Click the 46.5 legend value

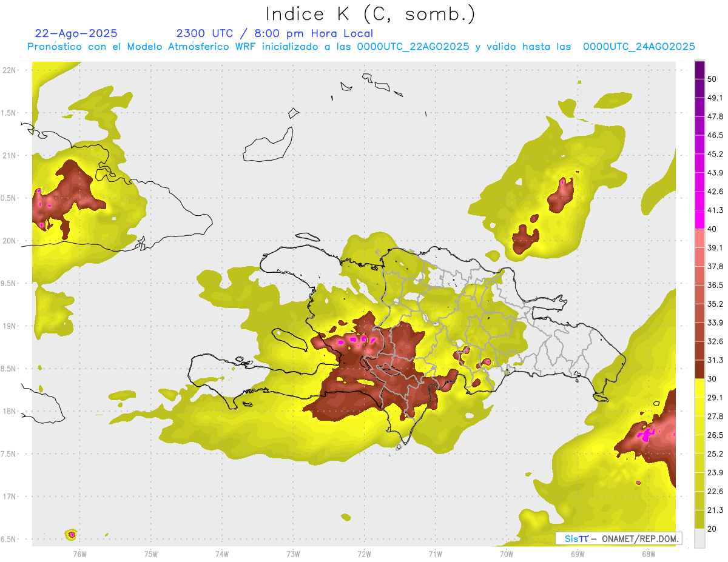pyautogui.click(x=716, y=135)
